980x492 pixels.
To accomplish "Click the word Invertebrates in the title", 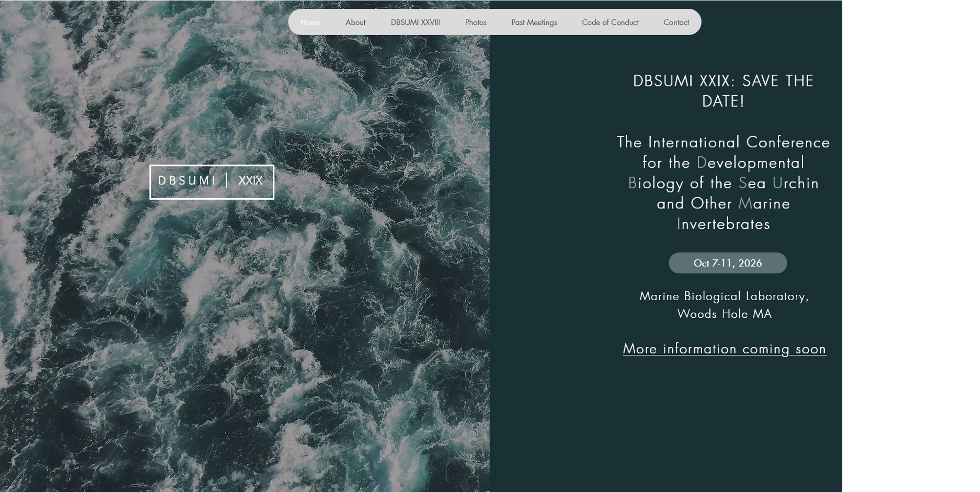I will click(723, 224).
